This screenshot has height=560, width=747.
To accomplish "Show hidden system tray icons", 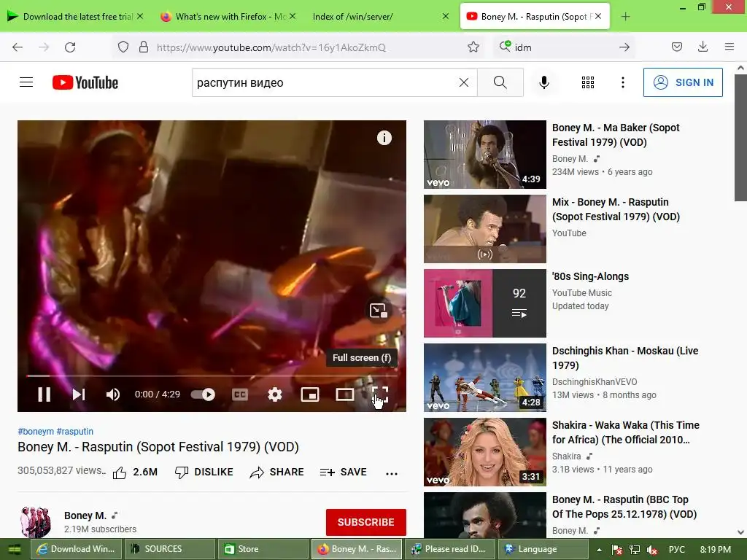I will (600, 550).
